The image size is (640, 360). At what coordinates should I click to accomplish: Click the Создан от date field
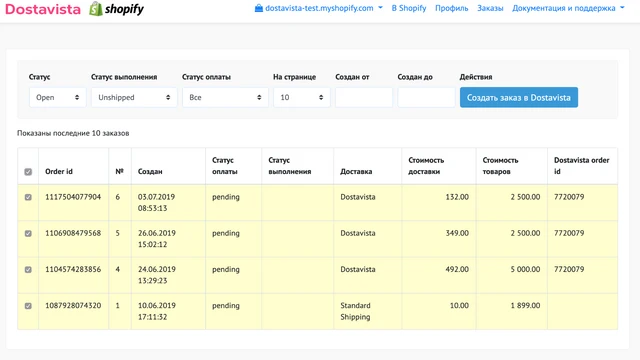point(364,98)
